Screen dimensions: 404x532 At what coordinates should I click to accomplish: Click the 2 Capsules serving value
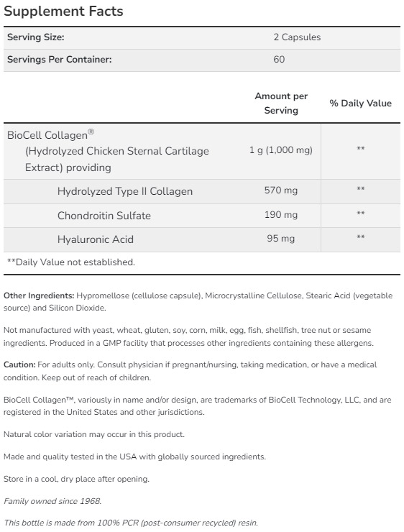pos(297,37)
